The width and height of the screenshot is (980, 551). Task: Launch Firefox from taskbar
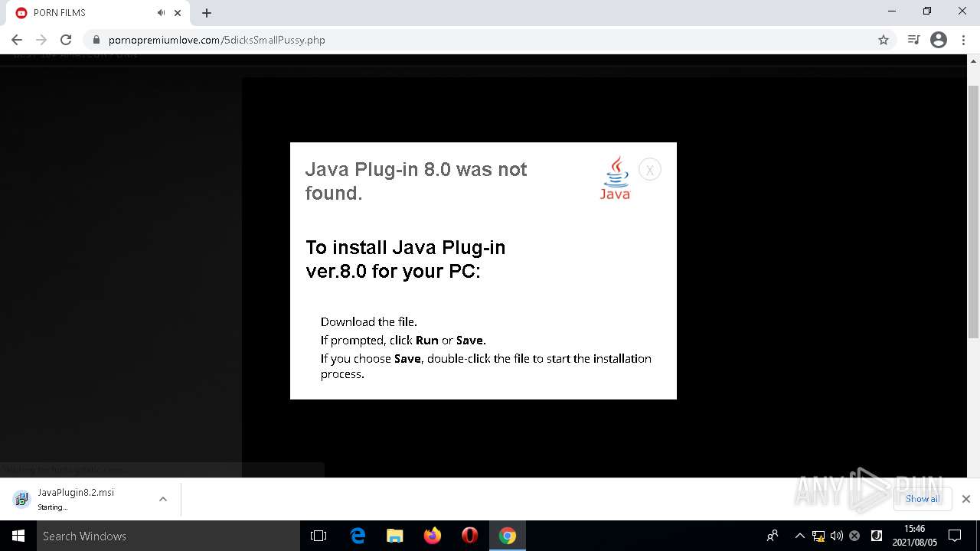pyautogui.click(x=433, y=536)
